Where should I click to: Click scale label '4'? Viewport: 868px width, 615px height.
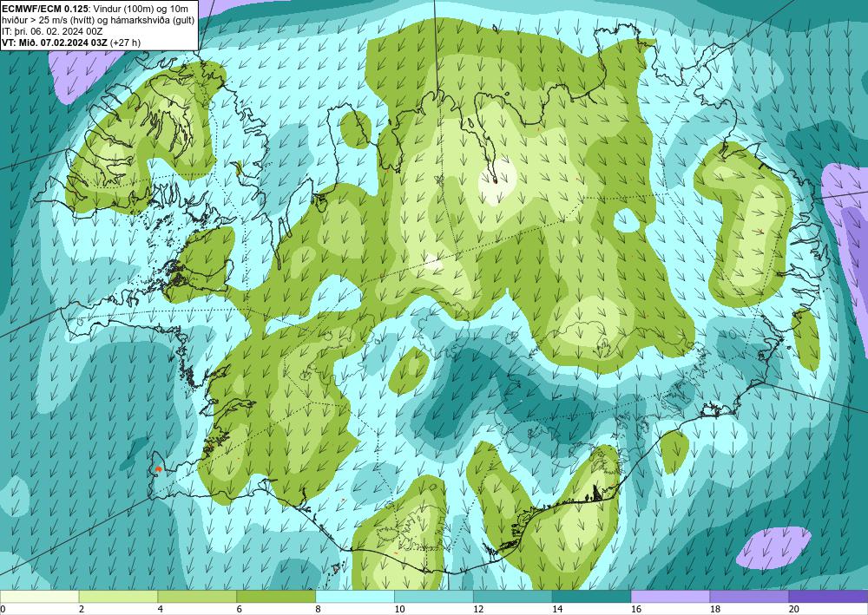[x=161, y=610]
